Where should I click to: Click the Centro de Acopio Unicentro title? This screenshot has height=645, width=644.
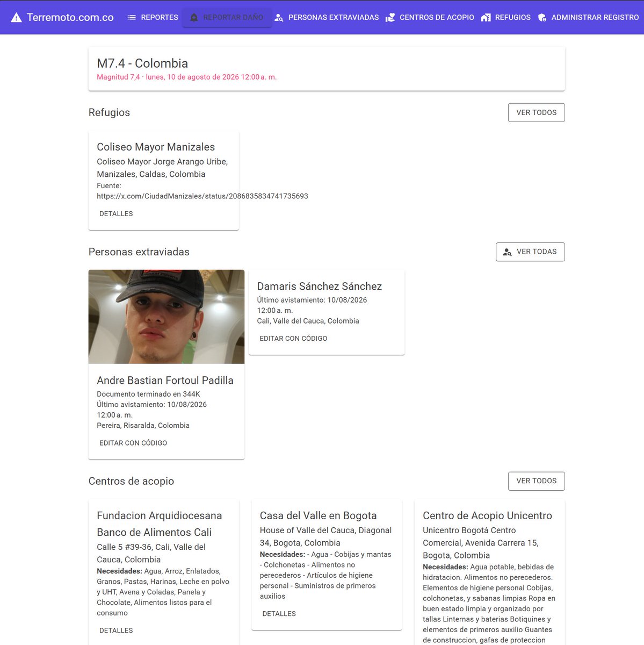pos(487,515)
